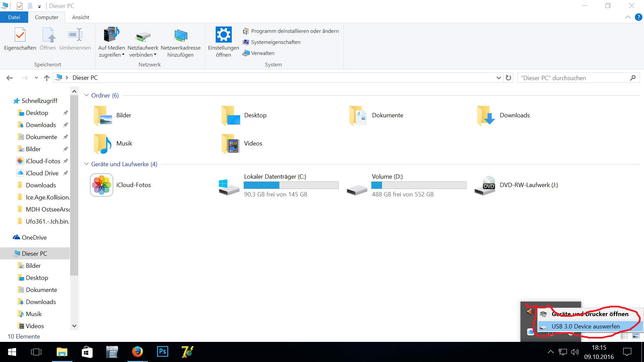Click the navigation pane scroll down arrow
The height and width of the screenshot is (362, 644).
[74, 326]
